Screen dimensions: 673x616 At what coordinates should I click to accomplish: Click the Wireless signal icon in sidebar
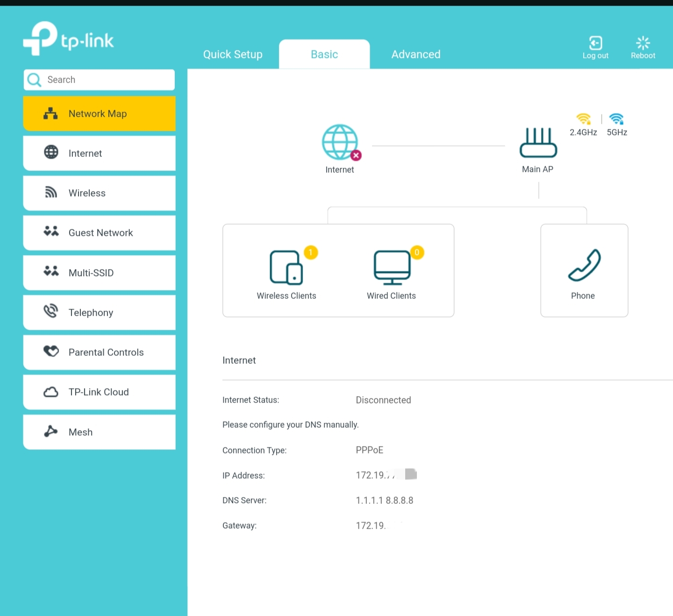50,192
